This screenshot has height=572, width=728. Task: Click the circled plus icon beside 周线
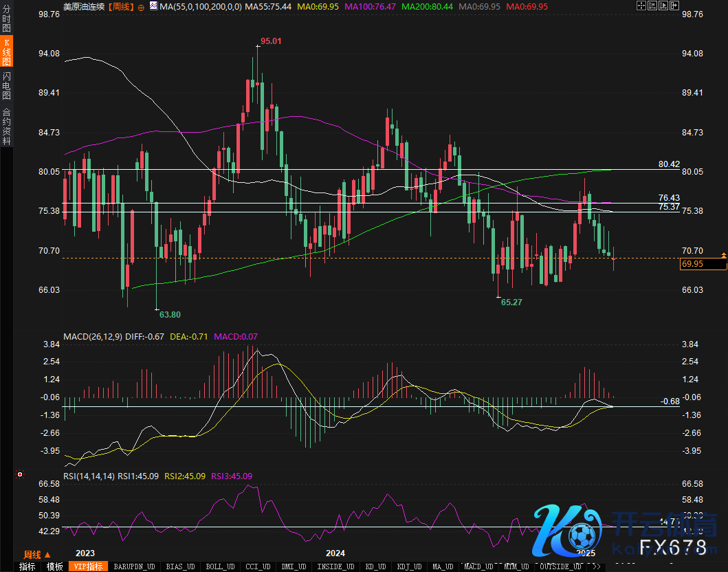(x=141, y=7)
